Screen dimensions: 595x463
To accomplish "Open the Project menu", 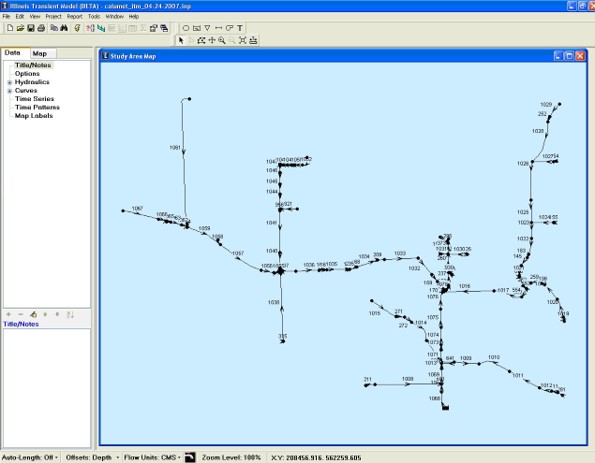I will pyautogui.click(x=54, y=17).
